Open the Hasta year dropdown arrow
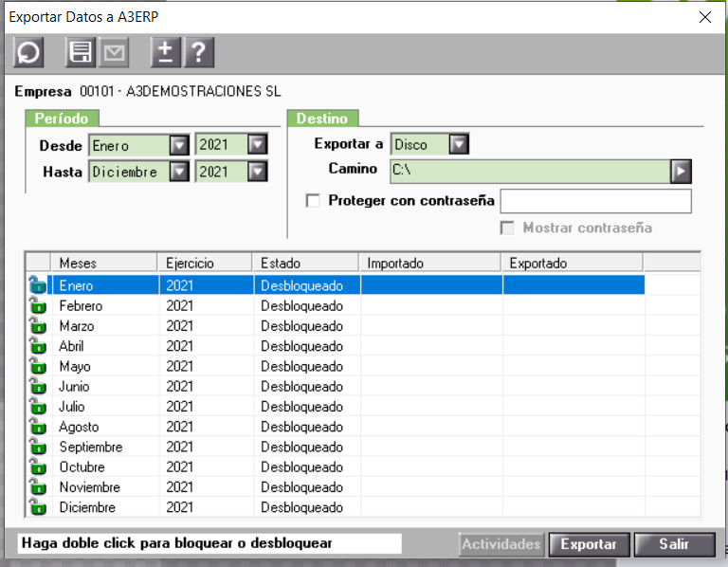Viewport: 728px width, 567px height. click(258, 172)
